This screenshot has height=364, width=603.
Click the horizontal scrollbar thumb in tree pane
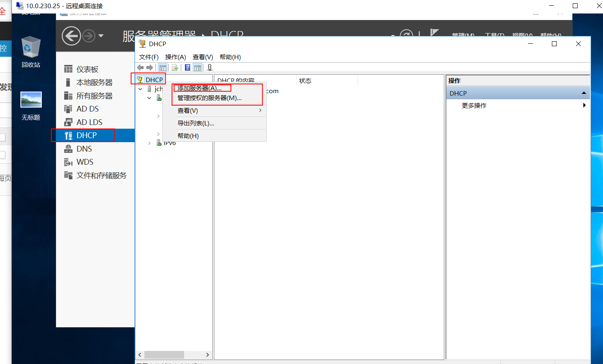[x=164, y=355]
